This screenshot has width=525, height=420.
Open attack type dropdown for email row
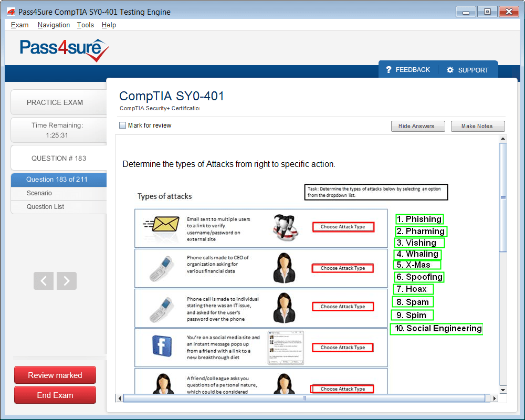pyautogui.click(x=343, y=227)
